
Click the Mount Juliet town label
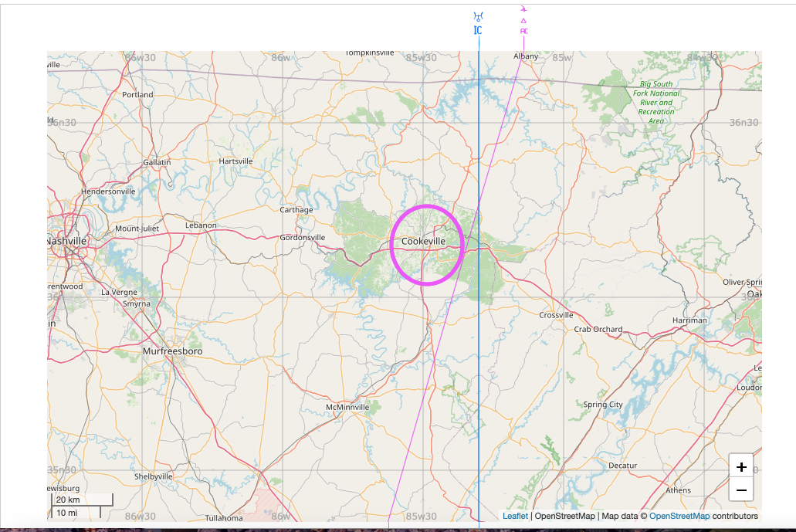click(137, 229)
